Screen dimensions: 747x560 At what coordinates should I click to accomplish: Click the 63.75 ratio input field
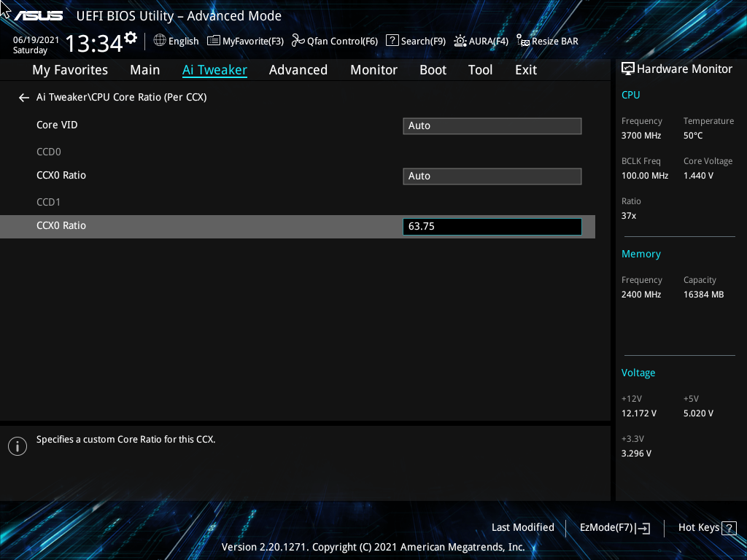pos(492,226)
